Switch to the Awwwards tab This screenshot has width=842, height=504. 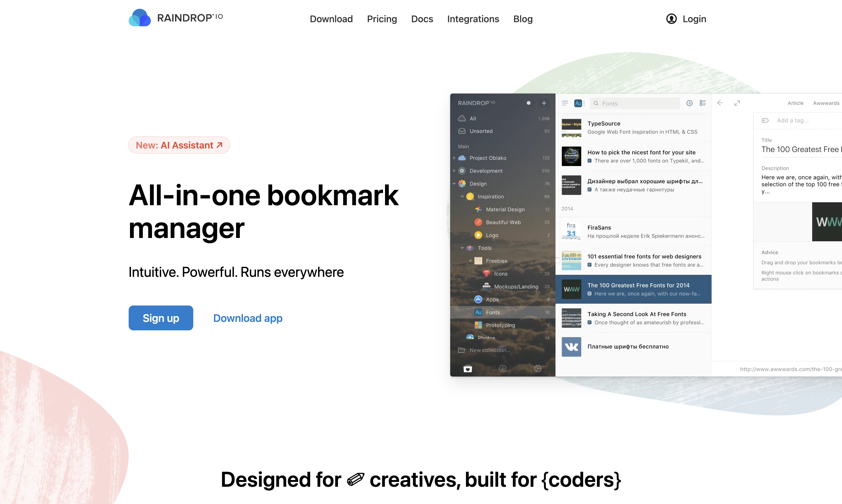point(826,103)
